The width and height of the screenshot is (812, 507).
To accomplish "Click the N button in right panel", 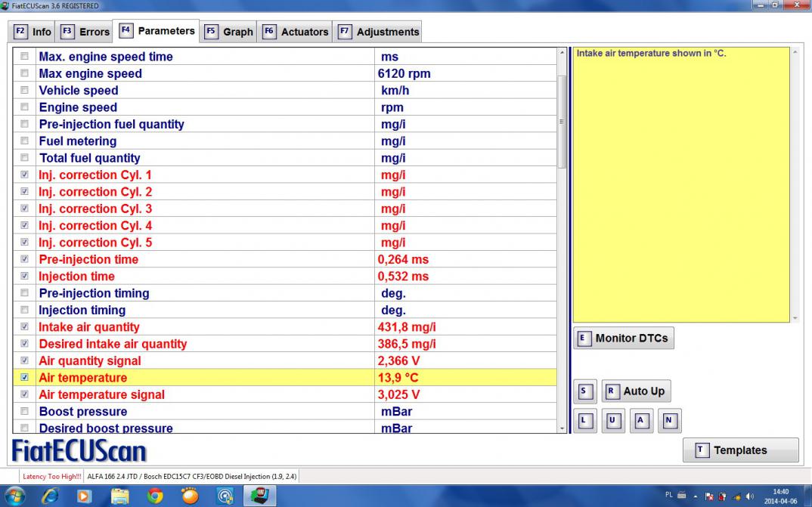I will coord(668,421).
